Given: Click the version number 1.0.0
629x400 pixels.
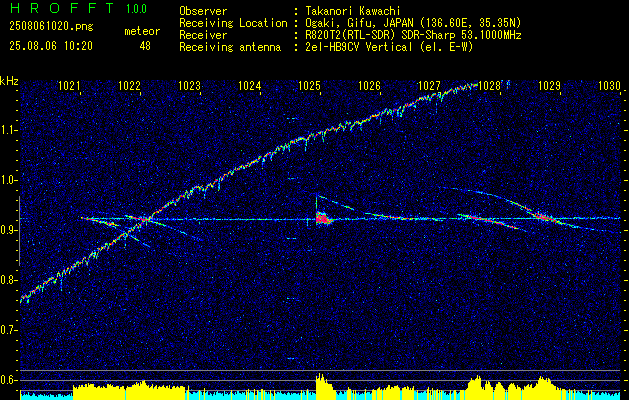Looking at the screenshot, I should 136,8.
